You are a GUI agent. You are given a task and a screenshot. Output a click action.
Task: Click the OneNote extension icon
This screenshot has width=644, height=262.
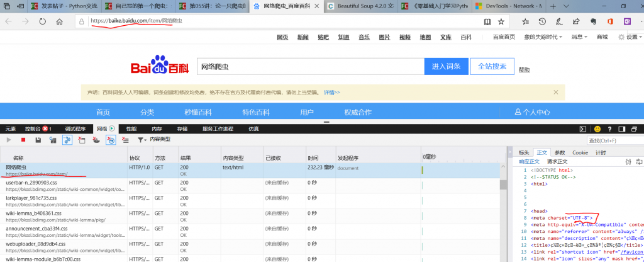pyautogui.click(x=627, y=21)
